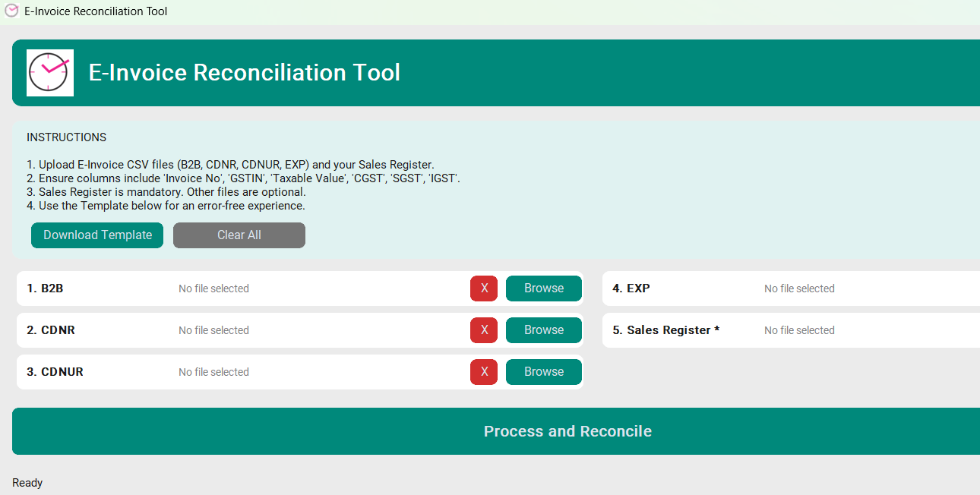Click the red X to clear CDNR file
This screenshot has width=980, height=495.
(484, 329)
